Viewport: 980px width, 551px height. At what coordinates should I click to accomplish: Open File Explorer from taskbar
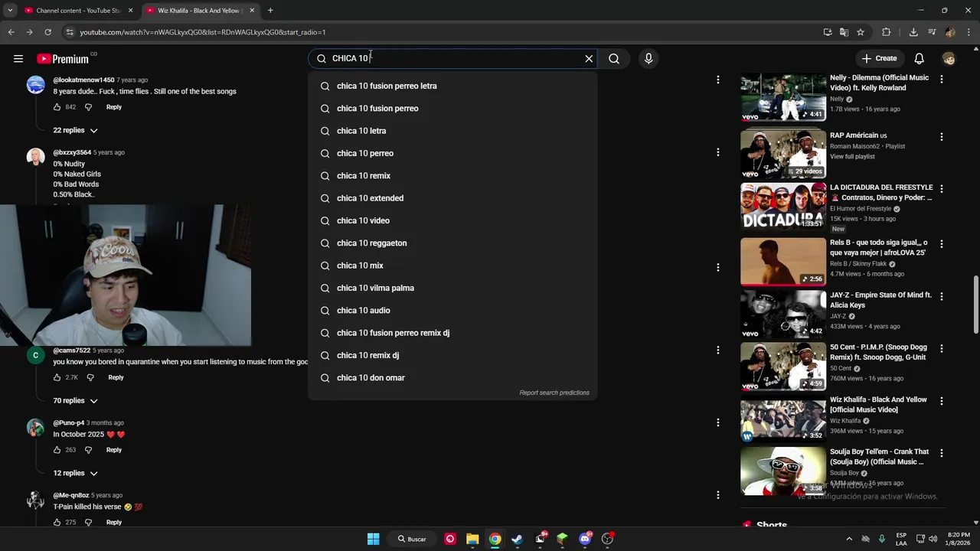(x=472, y=539)
